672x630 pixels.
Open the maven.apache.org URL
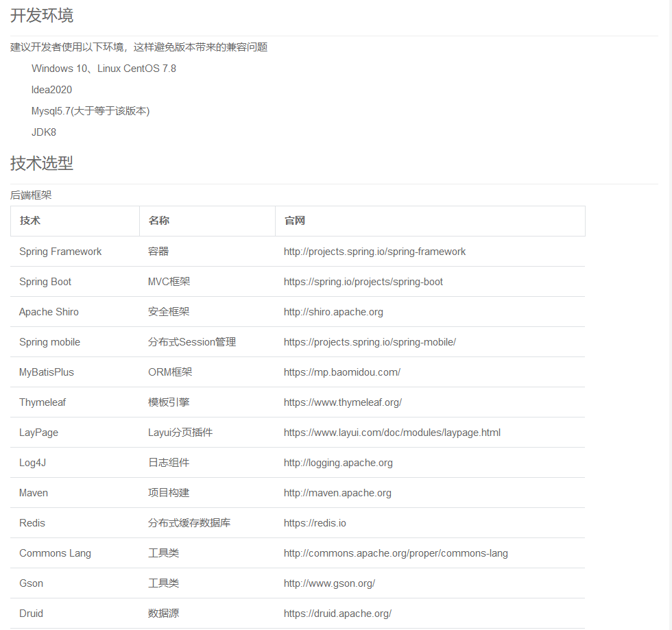337,493
